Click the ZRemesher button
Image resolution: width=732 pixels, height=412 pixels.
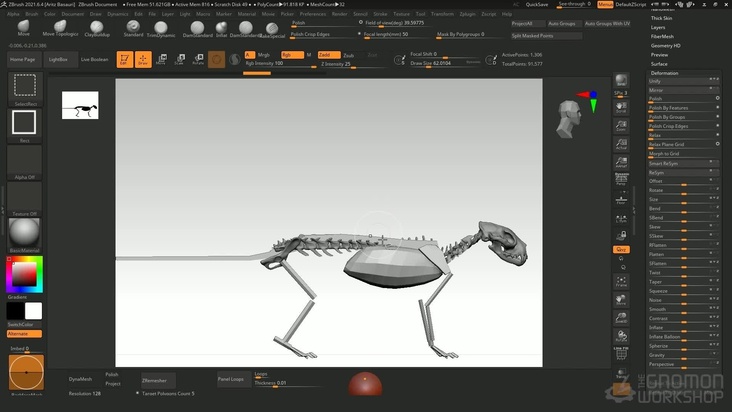click(x=158, y=380)
